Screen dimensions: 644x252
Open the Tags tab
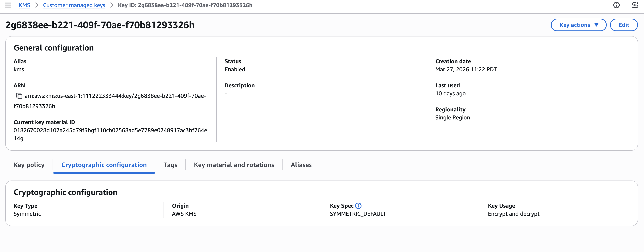pyautogui.click(x=170, y=165)
